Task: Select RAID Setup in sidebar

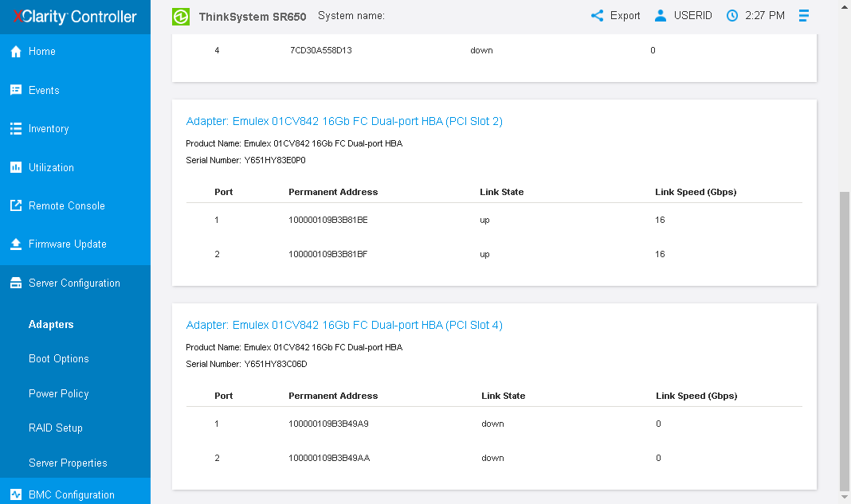Action: coord(56,428)
